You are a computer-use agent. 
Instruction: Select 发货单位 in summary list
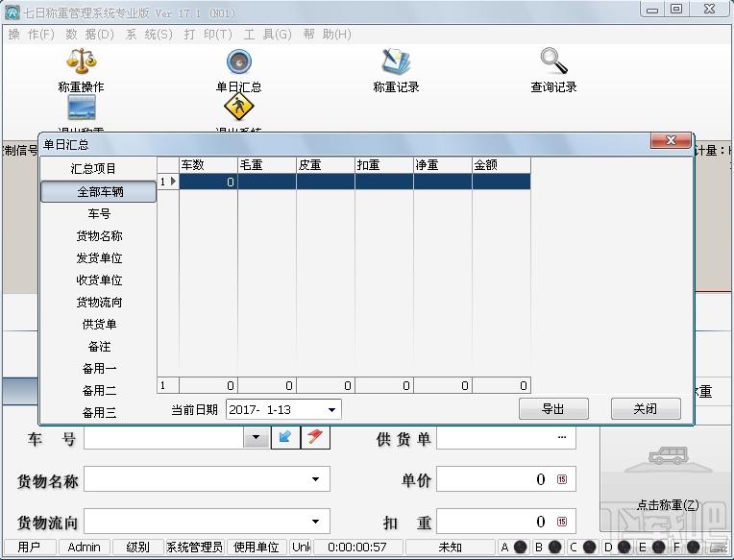(99, 257)
